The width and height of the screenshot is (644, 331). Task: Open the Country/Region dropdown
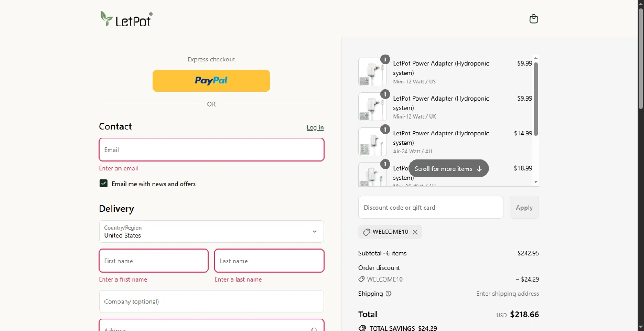(x=211, y=231)
